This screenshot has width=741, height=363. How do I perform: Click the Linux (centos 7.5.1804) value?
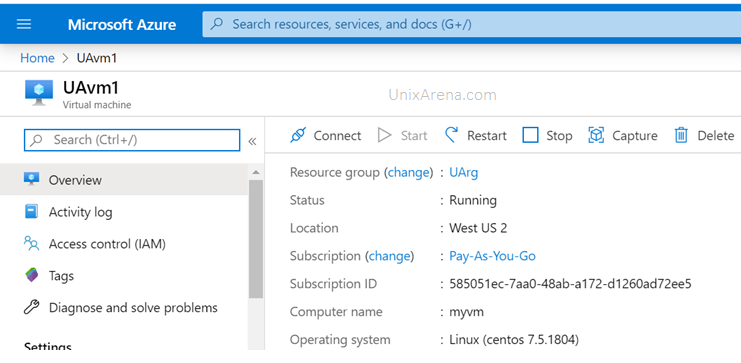click(514, 340)
